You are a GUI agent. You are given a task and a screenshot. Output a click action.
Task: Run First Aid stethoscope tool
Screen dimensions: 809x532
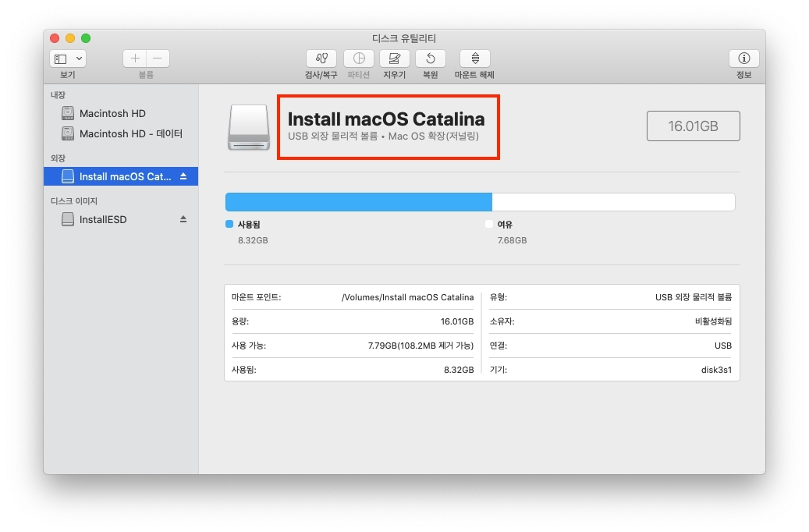point(321,59)
